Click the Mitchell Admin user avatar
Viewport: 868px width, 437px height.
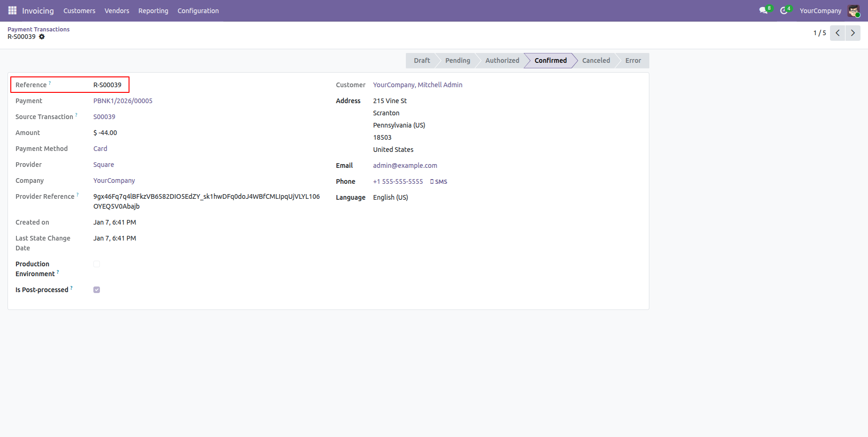click(x=853, y=10)
